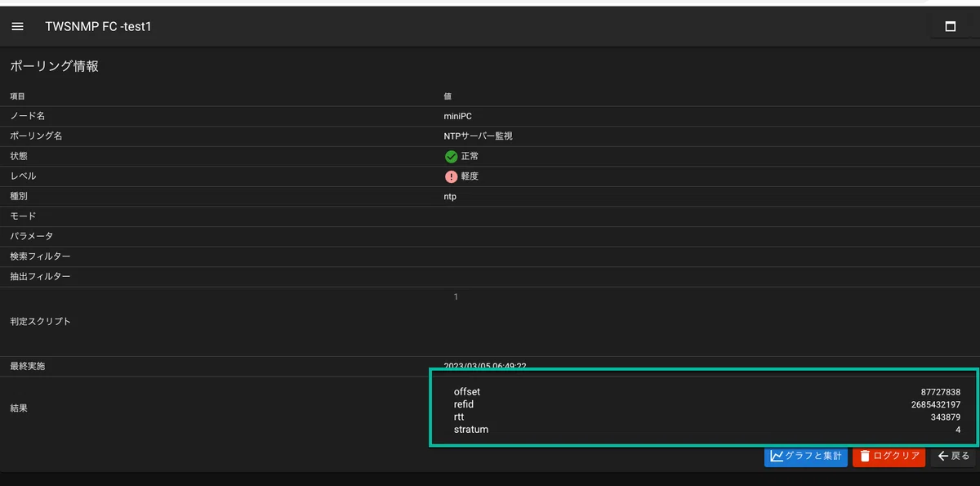Select the 判定スクリプト row label
This screenshot has width=980, height=486.
[x=40, y=322]
